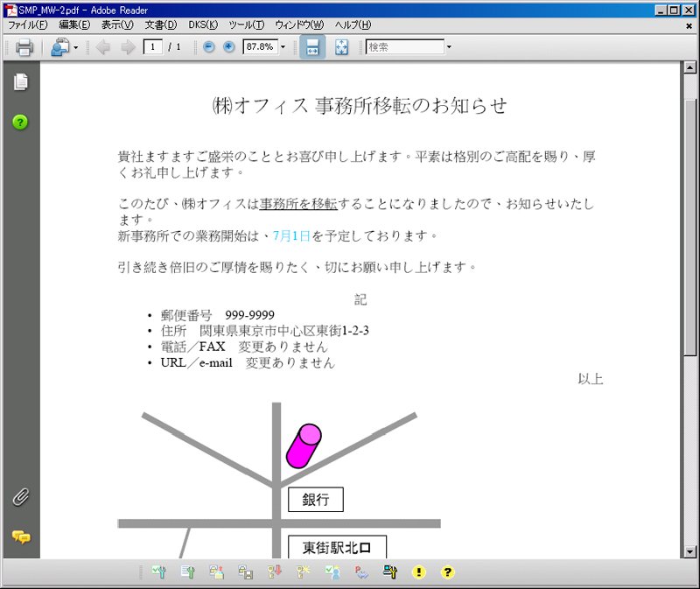Click the zoom value field showing 87.8%
Viewport: 700px width, 589px height.
[260, 46]
